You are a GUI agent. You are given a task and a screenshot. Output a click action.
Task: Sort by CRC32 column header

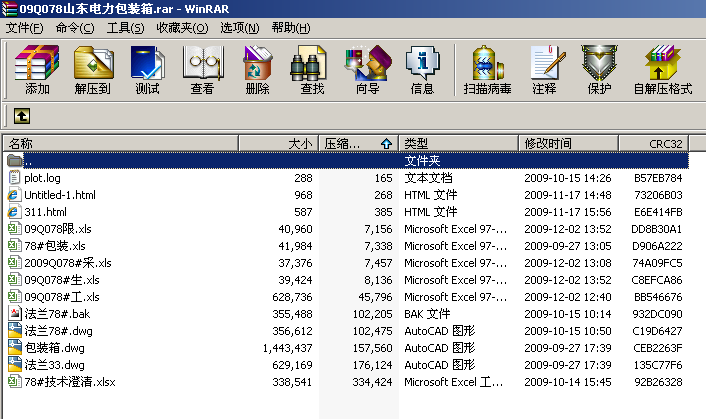pyautogui.click(x=653, y=144)
